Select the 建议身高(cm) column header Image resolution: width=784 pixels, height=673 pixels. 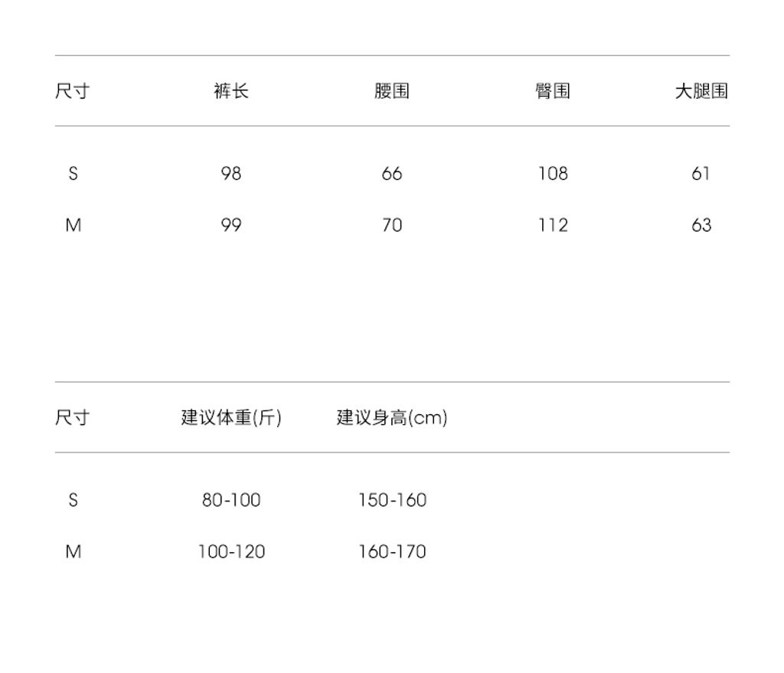(x=392, y=417)
